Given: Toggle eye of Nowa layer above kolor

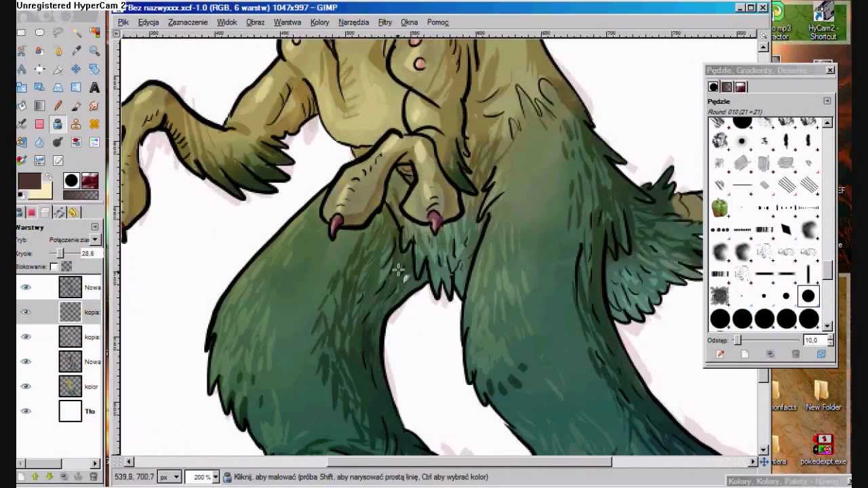Looking at the screenshot, I should coord(26,361).
